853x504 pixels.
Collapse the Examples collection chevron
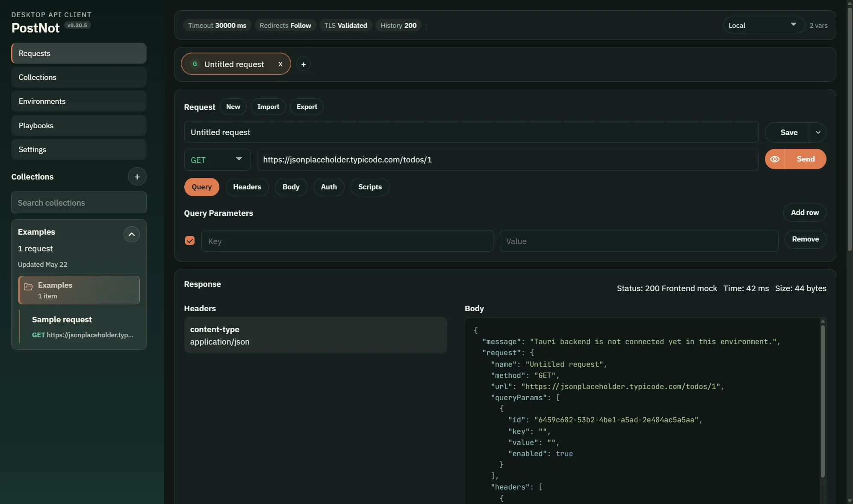[132, 234]
